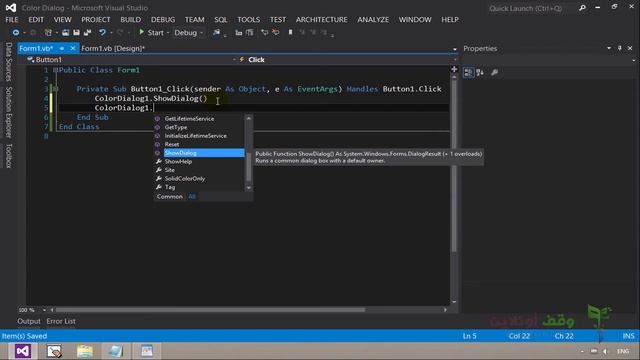Open the DEBUG menu
Viewport: 640px width, 360px height.
[x=163, y=20]
